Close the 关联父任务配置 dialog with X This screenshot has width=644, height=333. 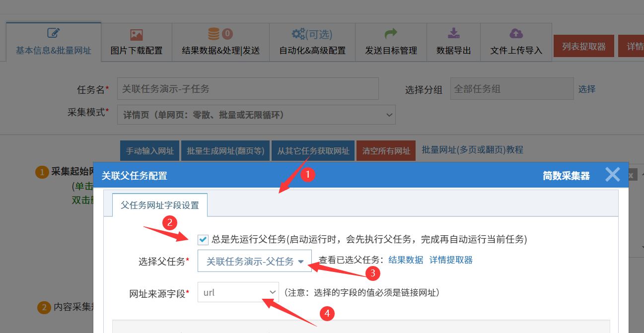pyautogui.click(x=612, y=175)
